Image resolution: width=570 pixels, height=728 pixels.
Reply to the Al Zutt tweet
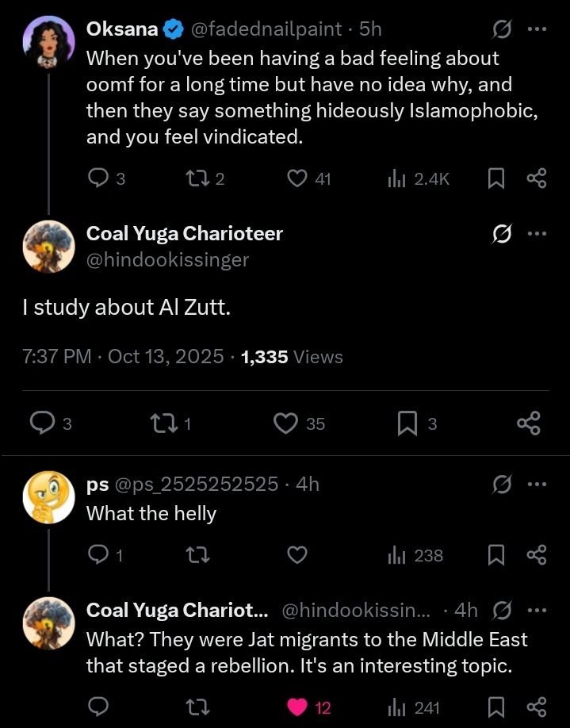[x=42, y=424]
